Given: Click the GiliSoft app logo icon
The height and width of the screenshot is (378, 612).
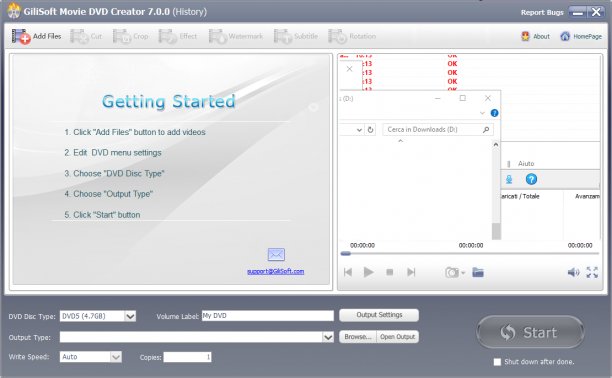Looking at the screenshot, I should point(14,11).
